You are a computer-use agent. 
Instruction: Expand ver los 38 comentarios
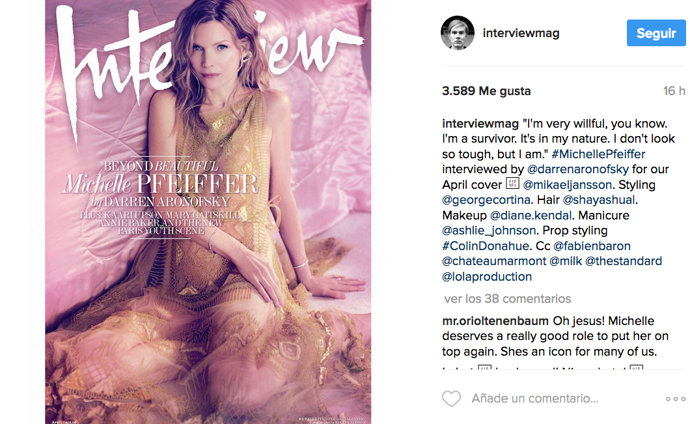coord(507,299)
